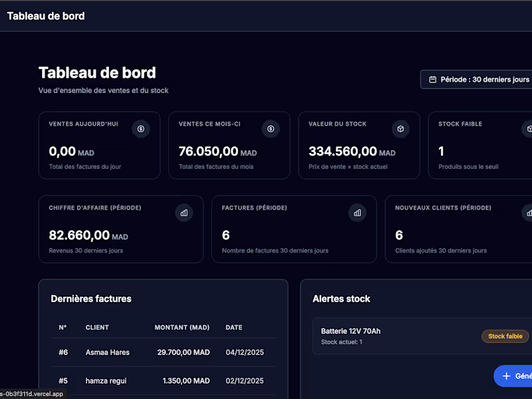
Task: Click the Tableau de bord header title
Action: pos(46,15)
